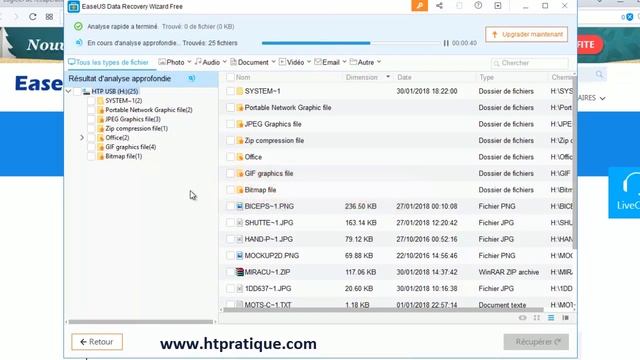Open JPEG Graphics file(3) in tree
Screen dimensions: 640x360
pyautogui.click(x=133, y=119)
